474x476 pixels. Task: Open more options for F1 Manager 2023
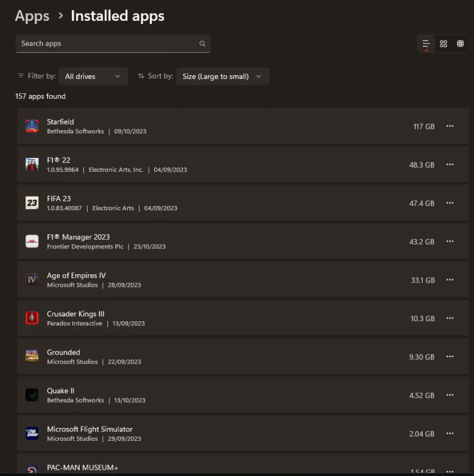(450, 241)
